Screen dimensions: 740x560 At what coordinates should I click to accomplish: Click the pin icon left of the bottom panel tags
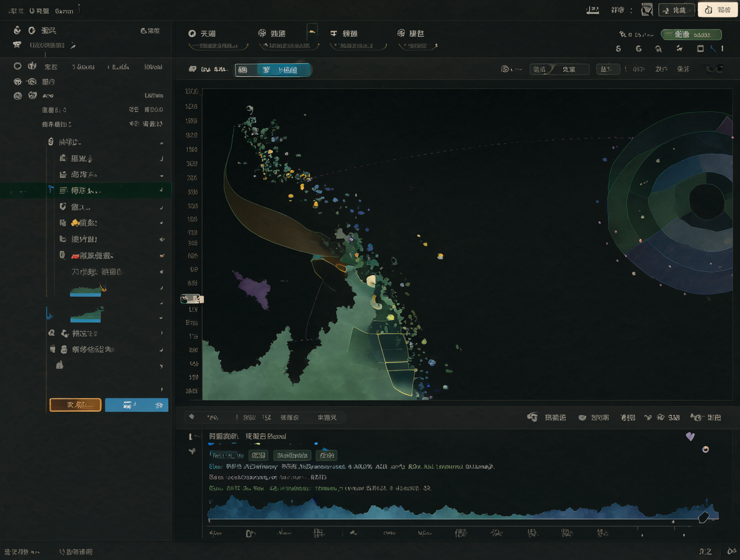click(192, 451)
